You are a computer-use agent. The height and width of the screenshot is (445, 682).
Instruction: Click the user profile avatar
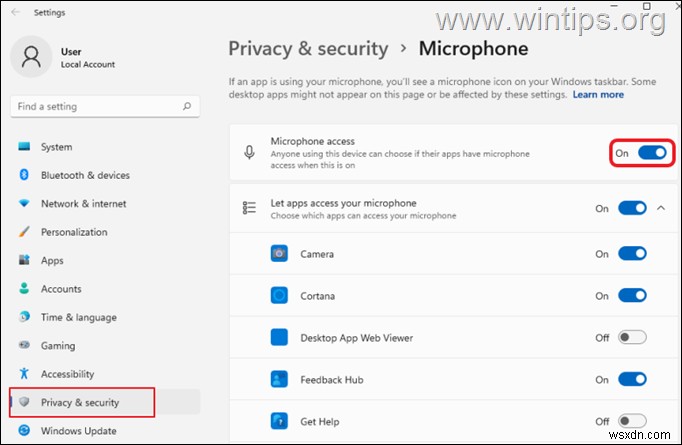(x=31, y=56)
